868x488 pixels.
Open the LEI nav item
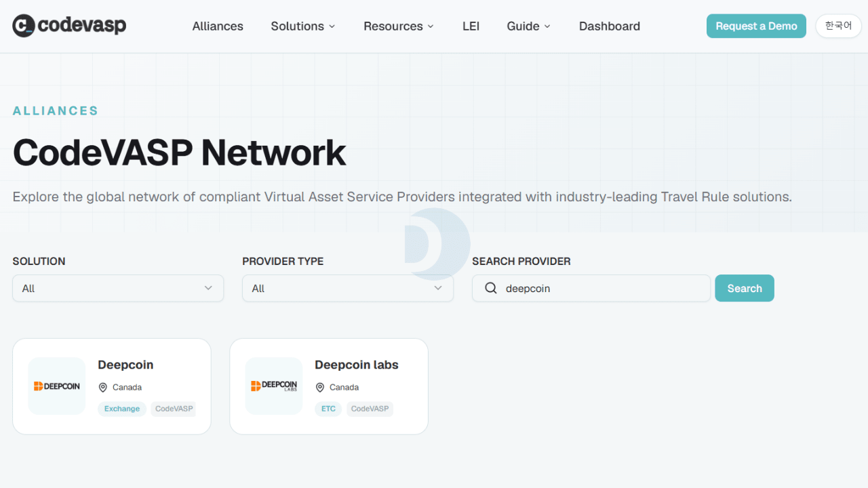[471, 26]
